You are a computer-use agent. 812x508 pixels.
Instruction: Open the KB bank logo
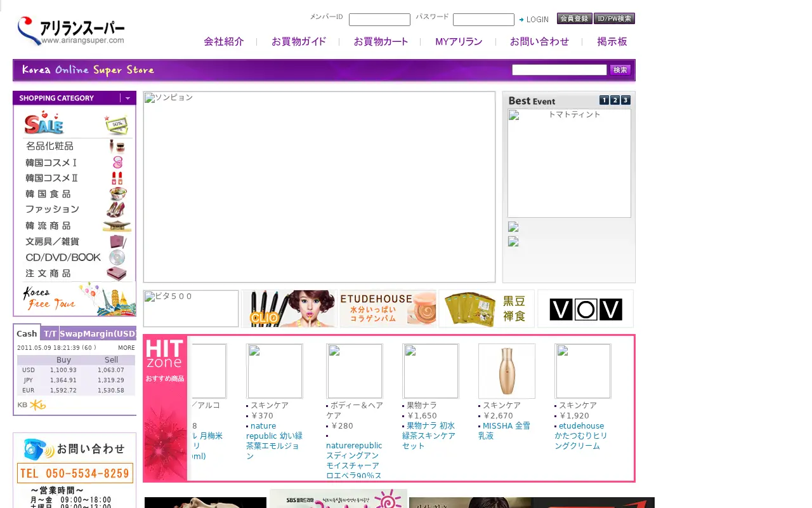tap(32, 405)
